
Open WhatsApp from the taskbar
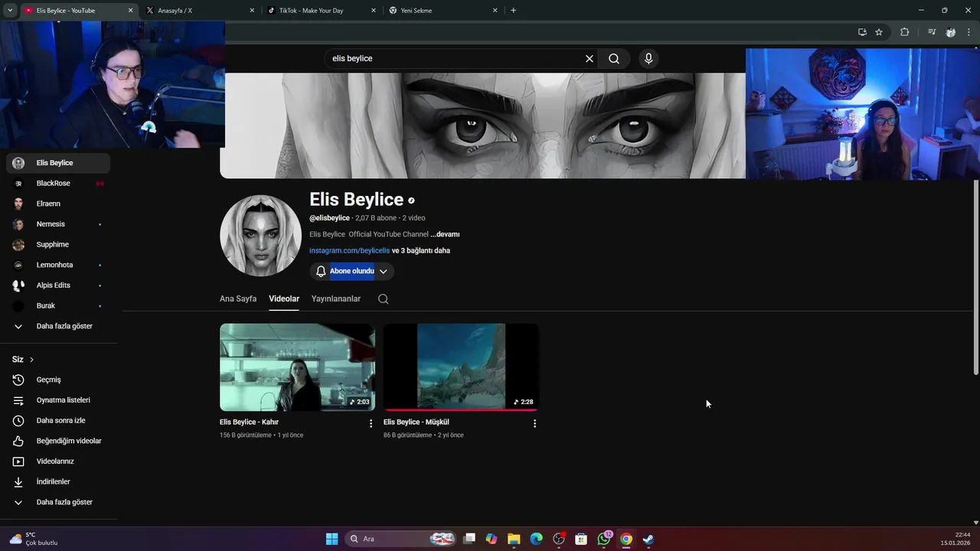[x=604, y=539]
